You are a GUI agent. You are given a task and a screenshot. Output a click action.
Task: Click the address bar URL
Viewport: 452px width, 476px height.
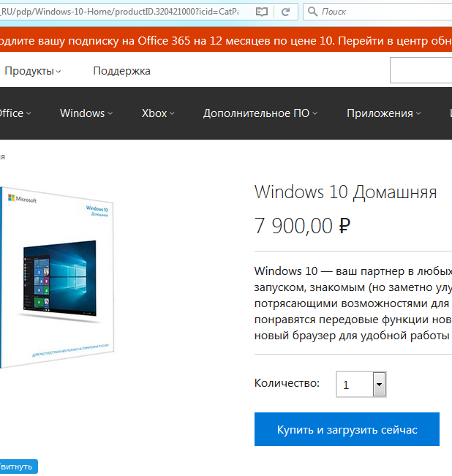point(120,12)
